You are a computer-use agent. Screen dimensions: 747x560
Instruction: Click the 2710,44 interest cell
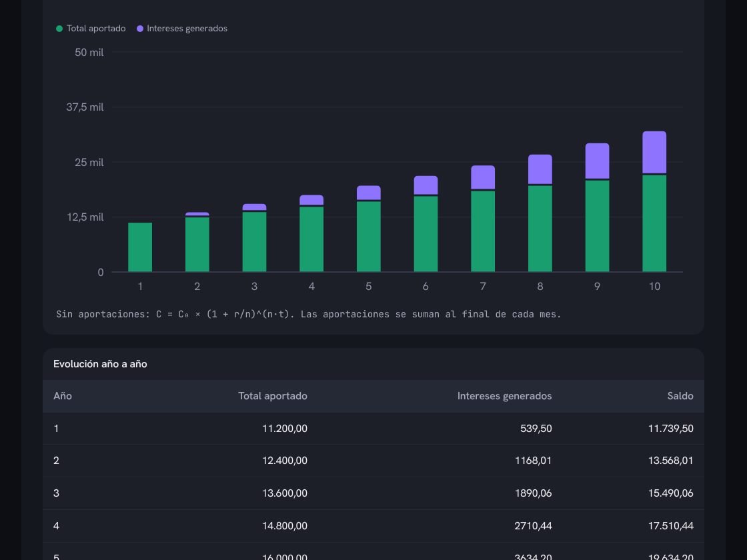[534, 526]
